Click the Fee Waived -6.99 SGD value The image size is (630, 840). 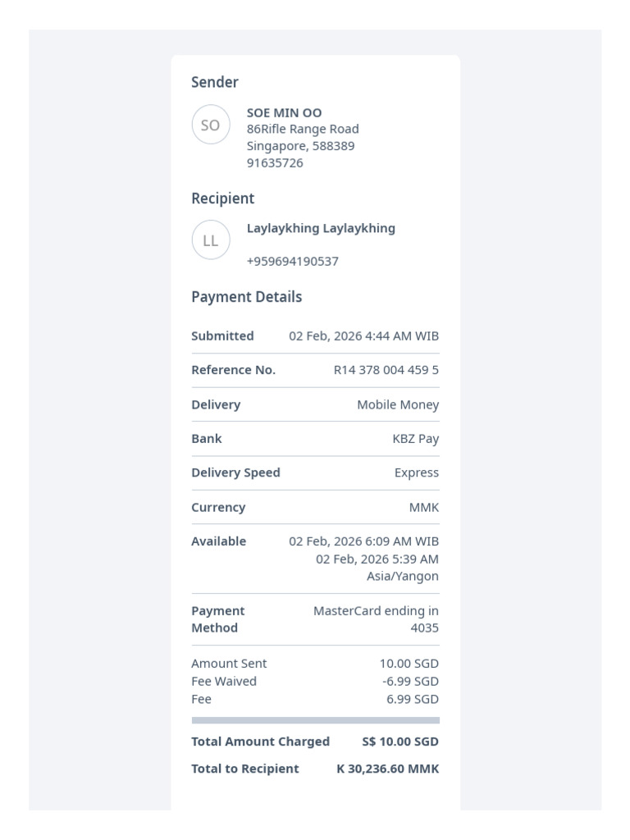410,682
